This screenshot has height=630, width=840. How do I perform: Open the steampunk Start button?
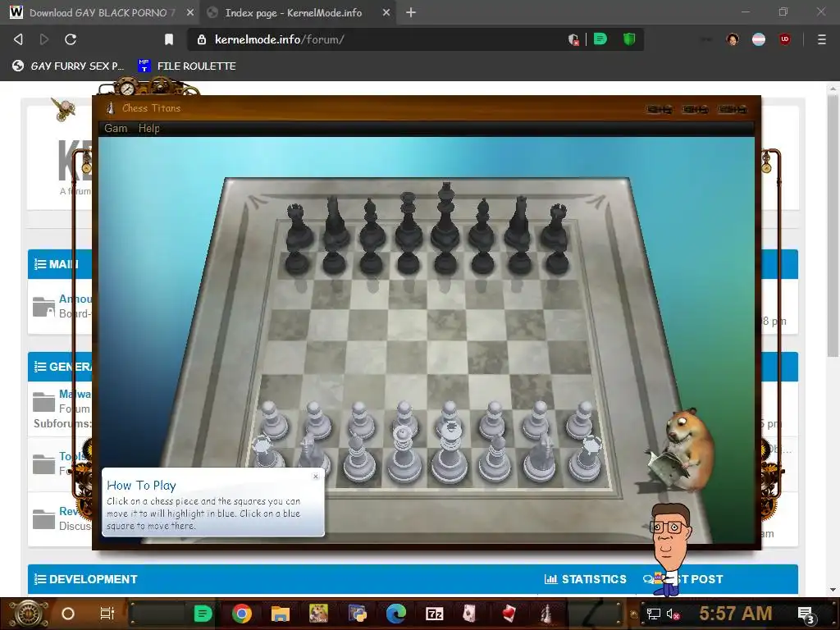pos(29,614)
